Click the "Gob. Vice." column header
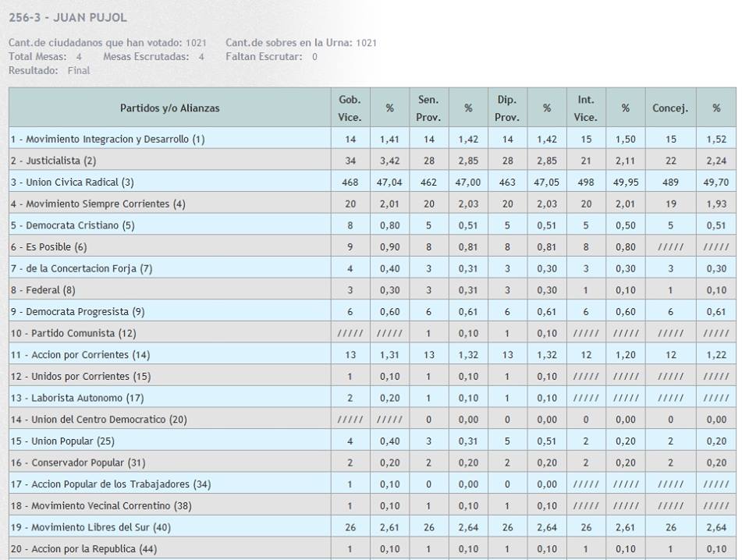 (x=350, y=108)
